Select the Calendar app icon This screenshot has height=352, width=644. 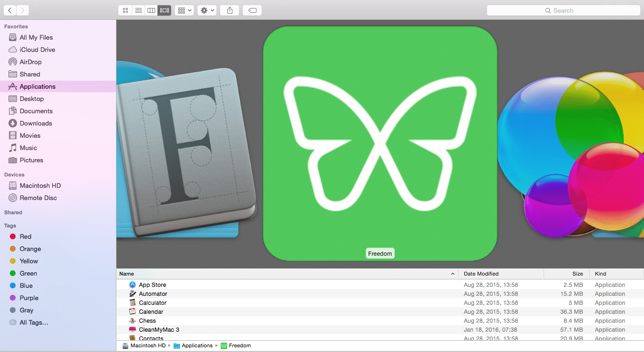(132, 311)
